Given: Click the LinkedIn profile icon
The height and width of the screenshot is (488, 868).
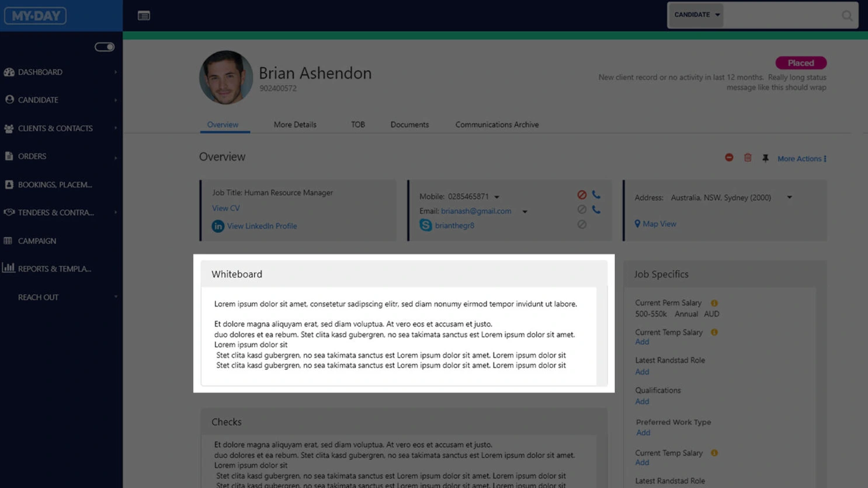Looking at the screenshot, I should [218, 226].
